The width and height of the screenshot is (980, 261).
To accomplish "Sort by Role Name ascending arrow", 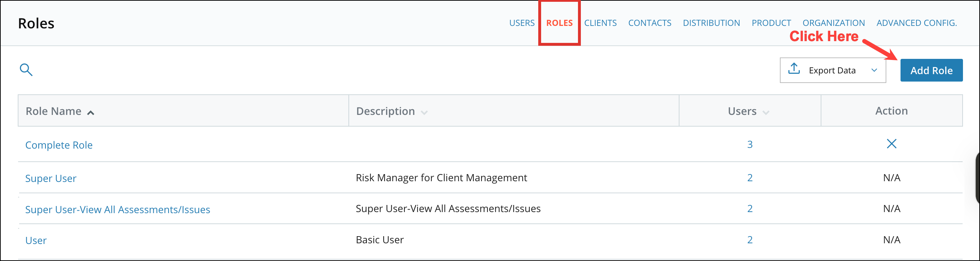I will pyautogui.click(x=90, y=113).
